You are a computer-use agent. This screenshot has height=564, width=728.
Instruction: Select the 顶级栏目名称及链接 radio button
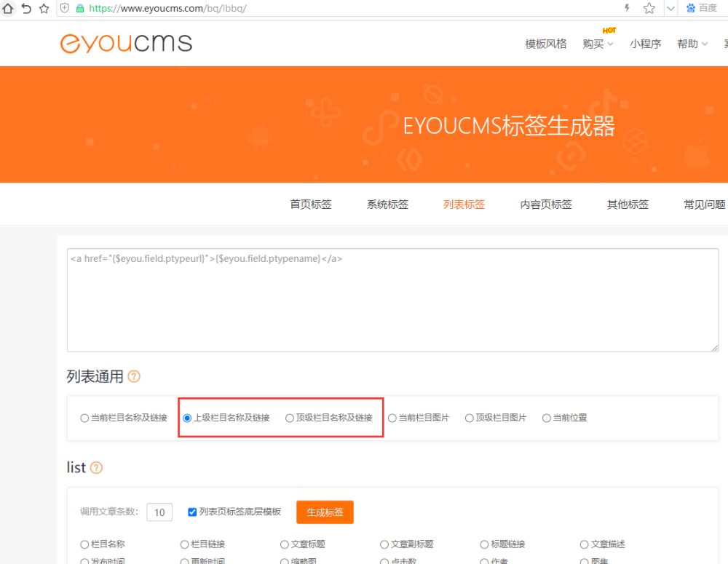[x=290, y=418]
